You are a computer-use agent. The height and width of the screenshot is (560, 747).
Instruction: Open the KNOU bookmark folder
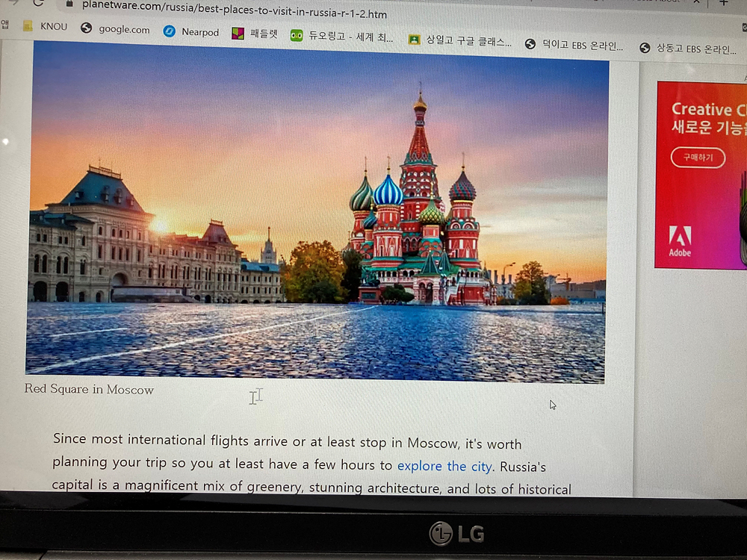[x=45, y=27]
